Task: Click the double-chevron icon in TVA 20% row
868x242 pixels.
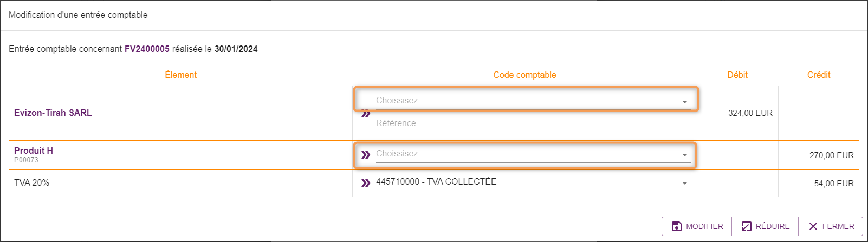Action: [x=366, y=183]
